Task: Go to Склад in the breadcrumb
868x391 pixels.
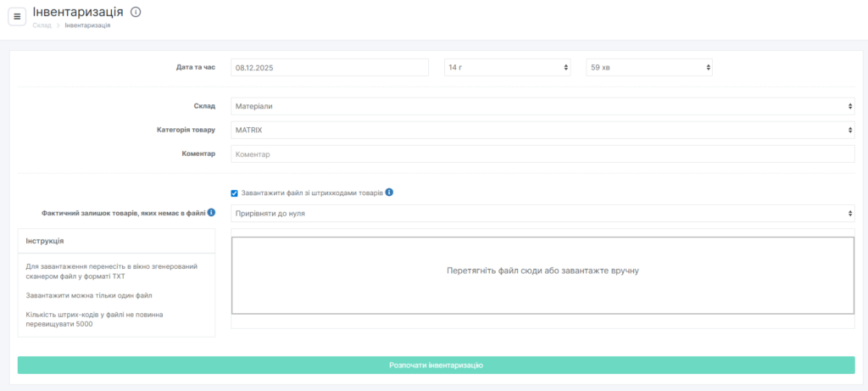Action: click(42, 25)
